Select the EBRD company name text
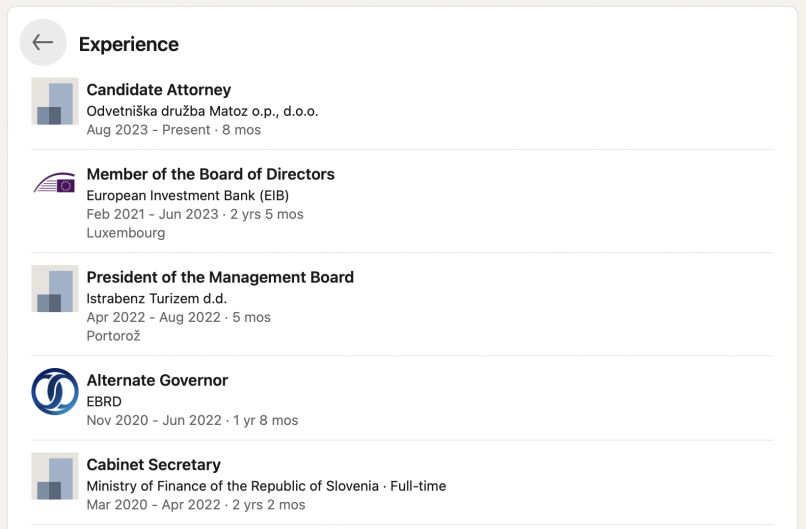Screen dimensions: 806x529 tap(104, 402)
